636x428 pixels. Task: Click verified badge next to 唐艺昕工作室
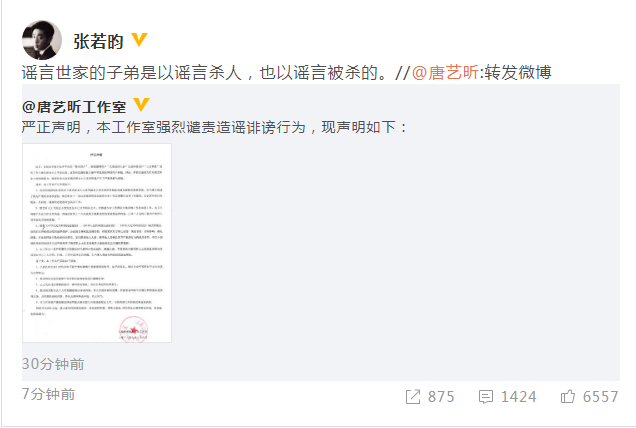[x=141, y=104]
